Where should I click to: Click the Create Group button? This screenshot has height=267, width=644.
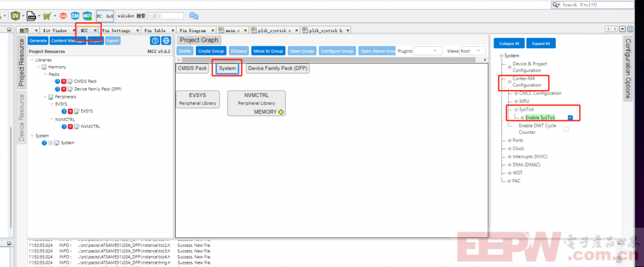pos(211,51)
